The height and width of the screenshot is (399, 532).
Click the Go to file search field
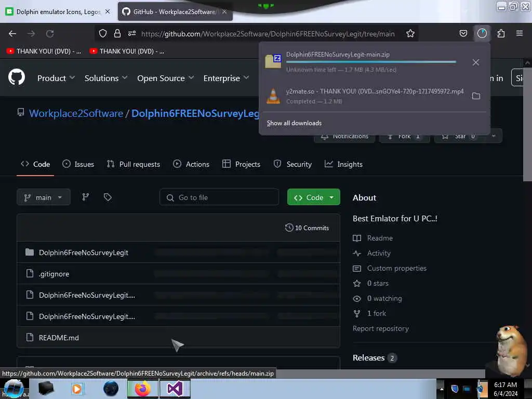pos(219,197)
